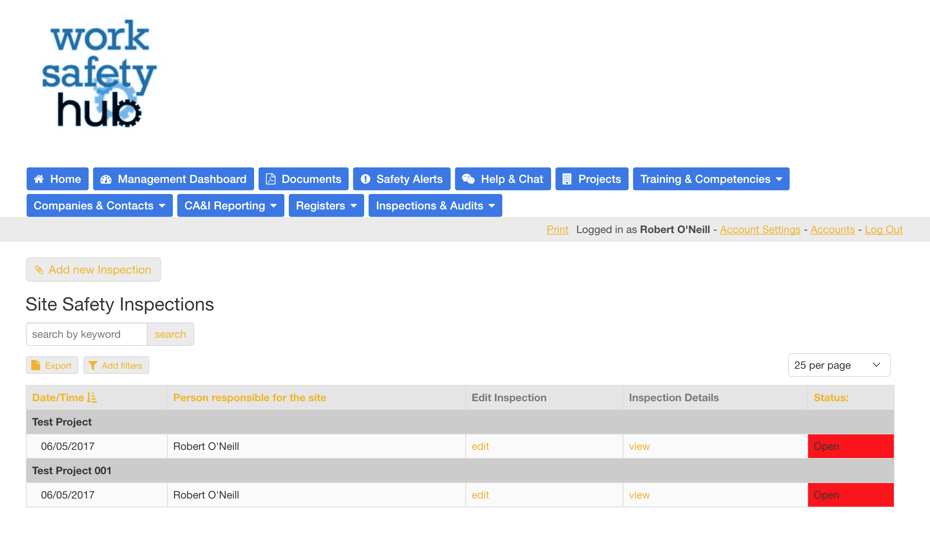The image size is (930, 545).
Task: Click Add new Inspection button
Action: [93, 270]
